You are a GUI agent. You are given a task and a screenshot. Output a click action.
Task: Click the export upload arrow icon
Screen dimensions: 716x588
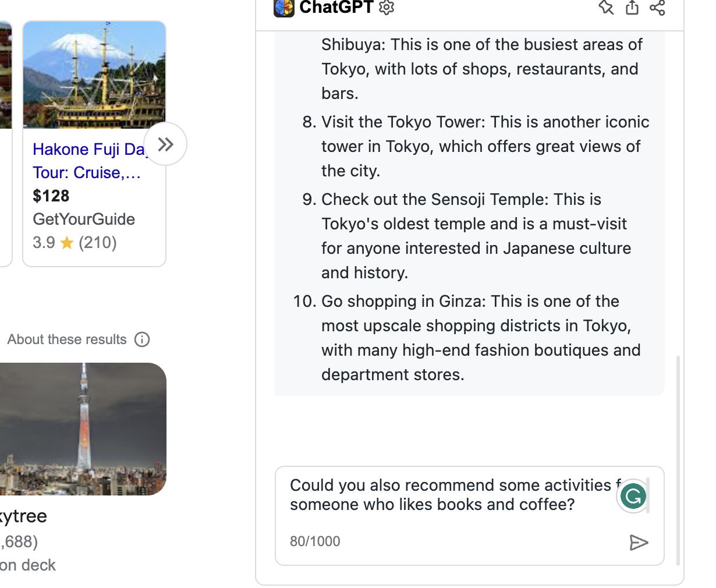click(x=632, y=8)
